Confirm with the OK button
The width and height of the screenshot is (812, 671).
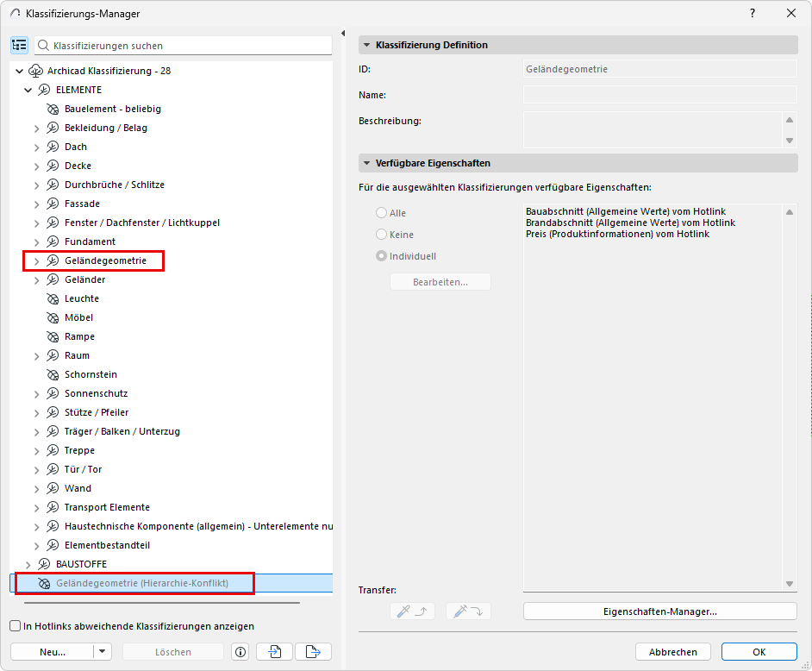point(759,652)
